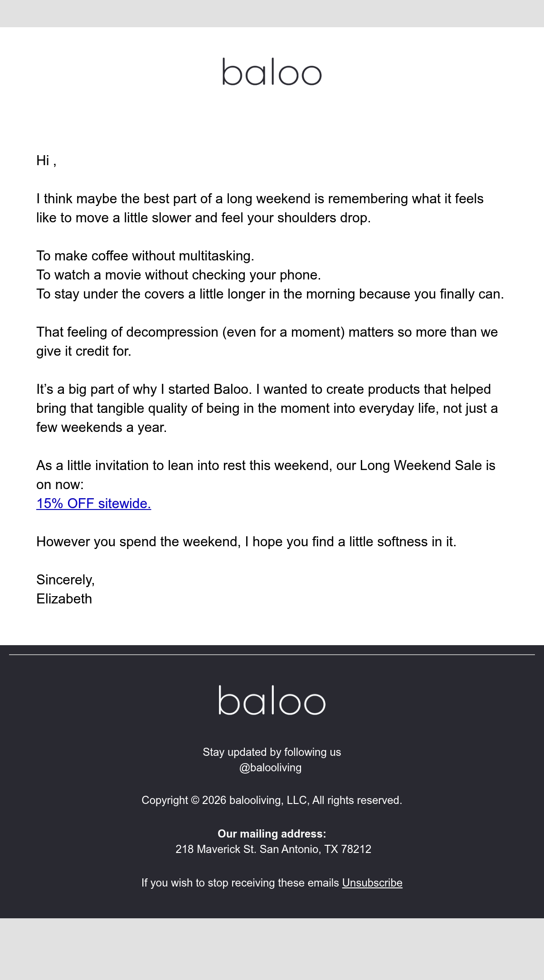
Task: Click the 'Sincerely,' closing line
Action: pyautogui.click(x=65, y=580)
